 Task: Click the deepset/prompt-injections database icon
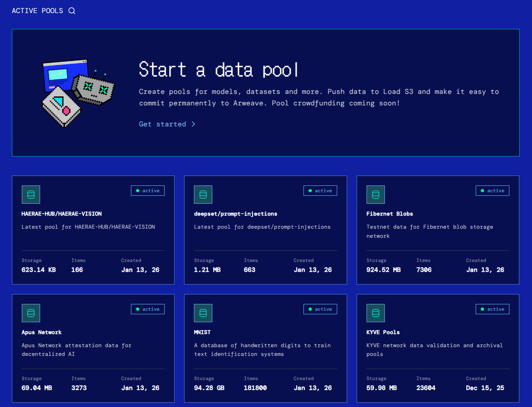203,195
